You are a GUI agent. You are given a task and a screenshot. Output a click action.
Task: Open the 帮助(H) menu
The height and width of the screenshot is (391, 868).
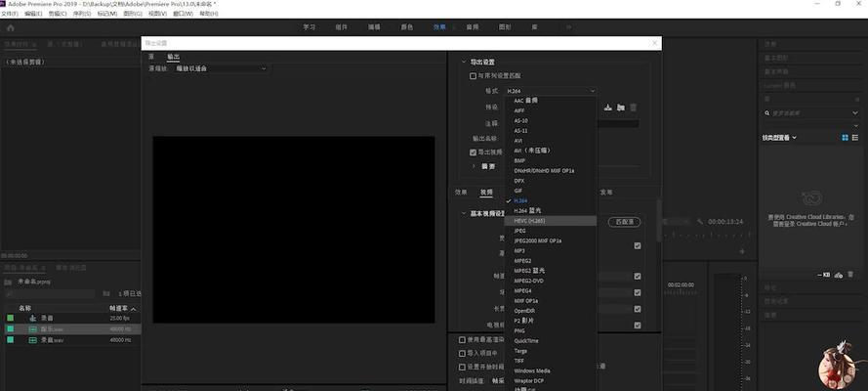[x=208, y=14]
